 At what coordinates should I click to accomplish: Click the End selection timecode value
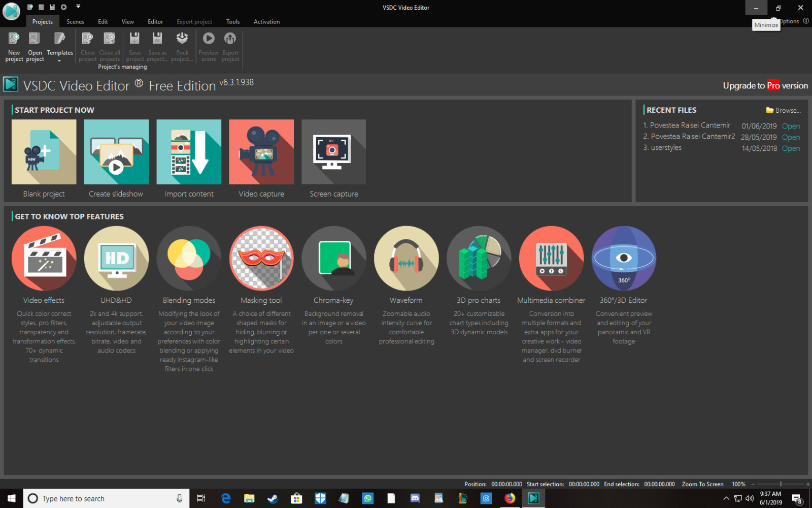(x=659, y=484)
